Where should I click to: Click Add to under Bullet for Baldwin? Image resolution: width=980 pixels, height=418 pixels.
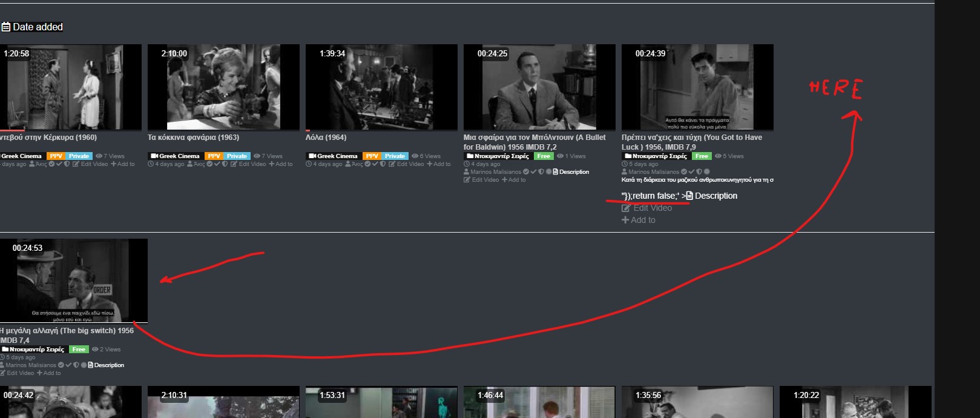tap(514, 180)
